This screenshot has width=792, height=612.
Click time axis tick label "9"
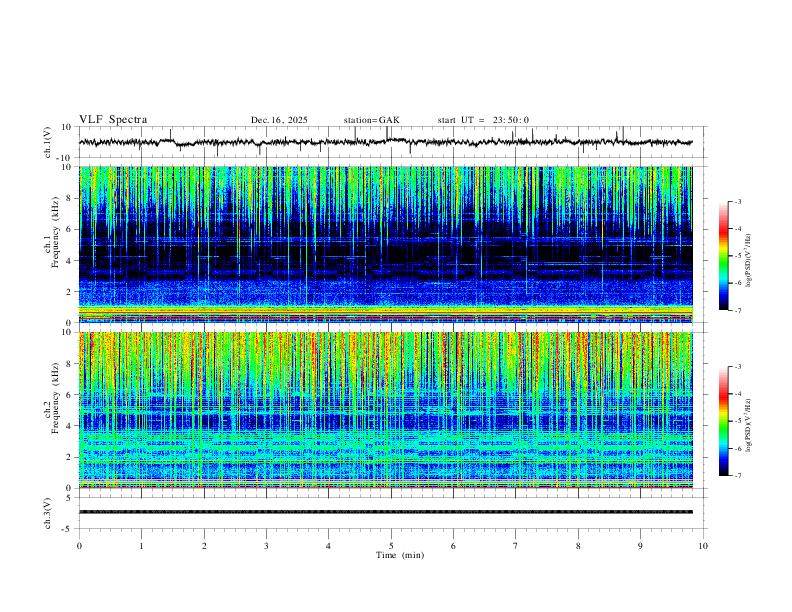click(x=640, y=546)
